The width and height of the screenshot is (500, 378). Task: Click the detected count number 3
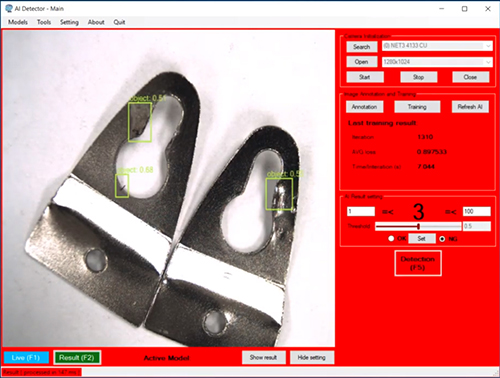(x=419, y=212)
